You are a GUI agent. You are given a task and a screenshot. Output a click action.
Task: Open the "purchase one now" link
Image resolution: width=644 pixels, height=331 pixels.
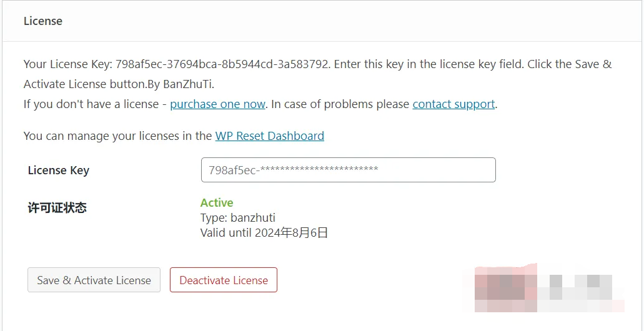point(217,104)
